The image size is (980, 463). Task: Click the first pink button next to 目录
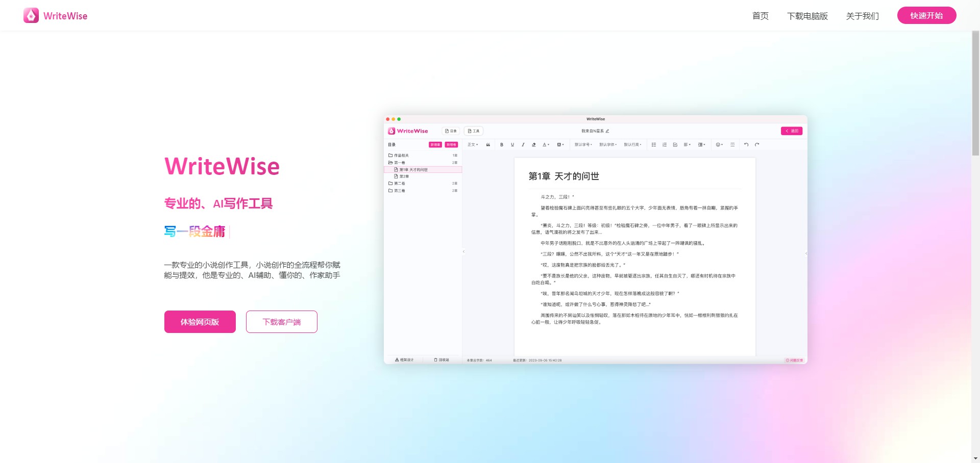pyautogui.click(x=435, y=145)
